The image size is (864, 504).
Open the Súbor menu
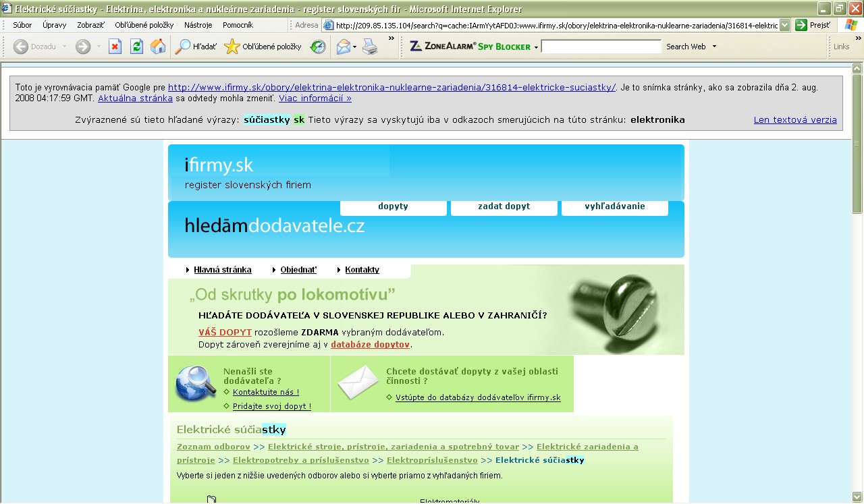point(22,25)
